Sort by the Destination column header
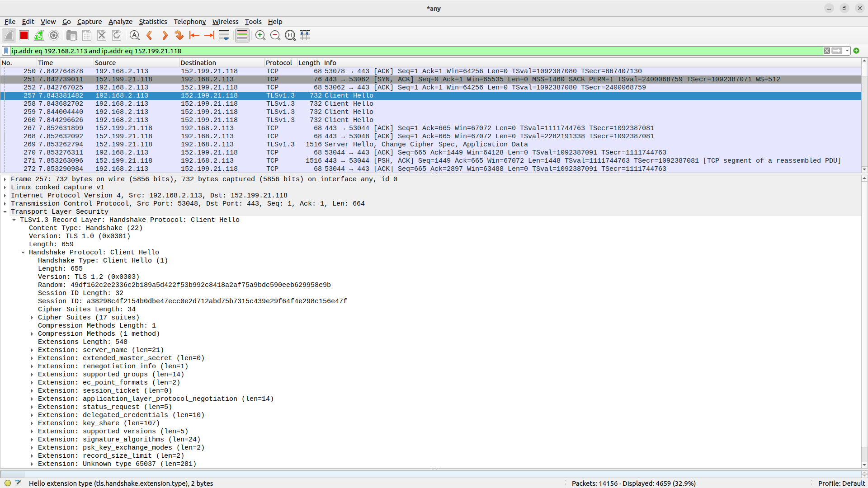Screen dimensions: 868x488 pyautogui.click(x=222, y=63)
